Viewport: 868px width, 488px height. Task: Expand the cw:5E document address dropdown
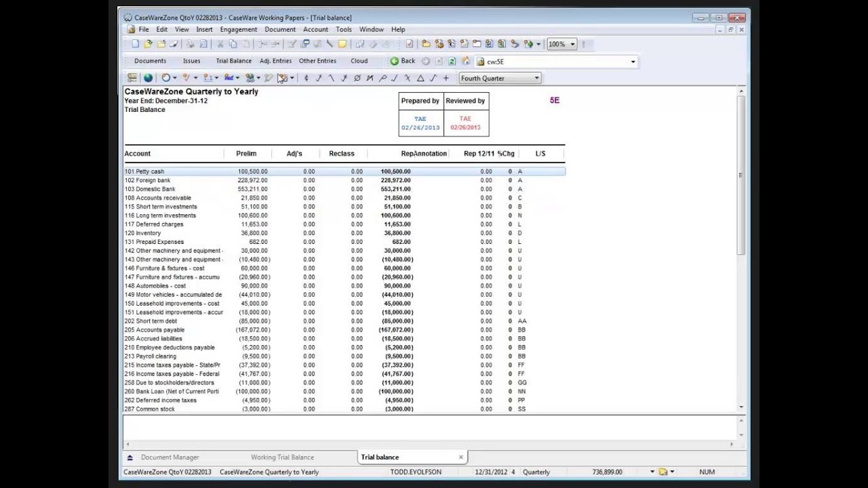(633, 62)
